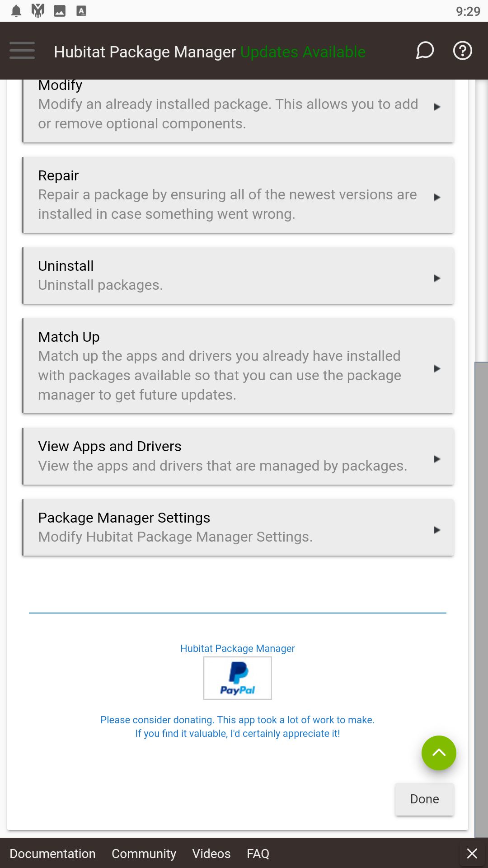Expand the Modify option arrow
488x868 pixels.
click(437, 107)
